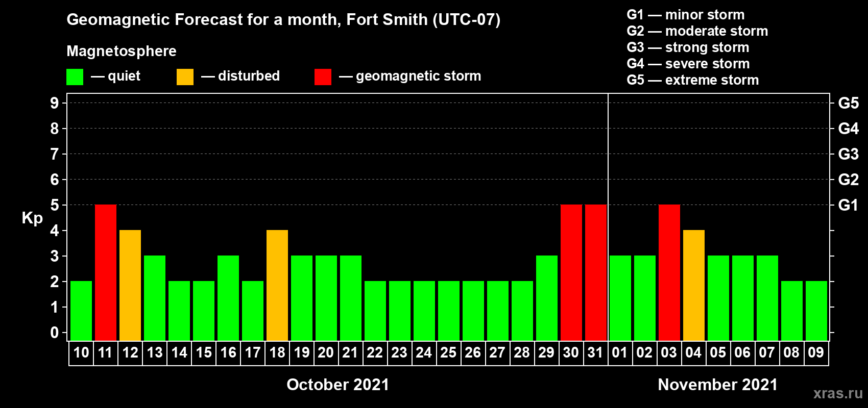Click the G3 axis label
The image size is (868, 408).
coord(849,154)
